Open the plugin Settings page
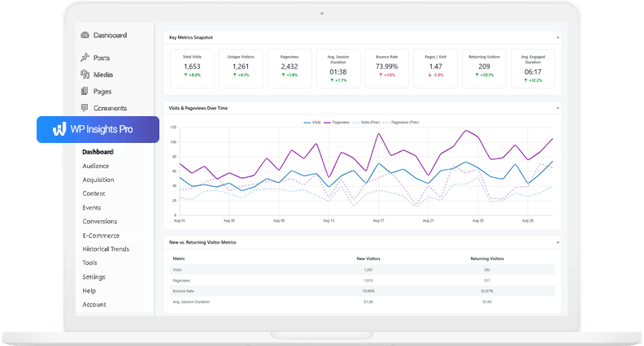The image size is (644, 346). point(94,277)
